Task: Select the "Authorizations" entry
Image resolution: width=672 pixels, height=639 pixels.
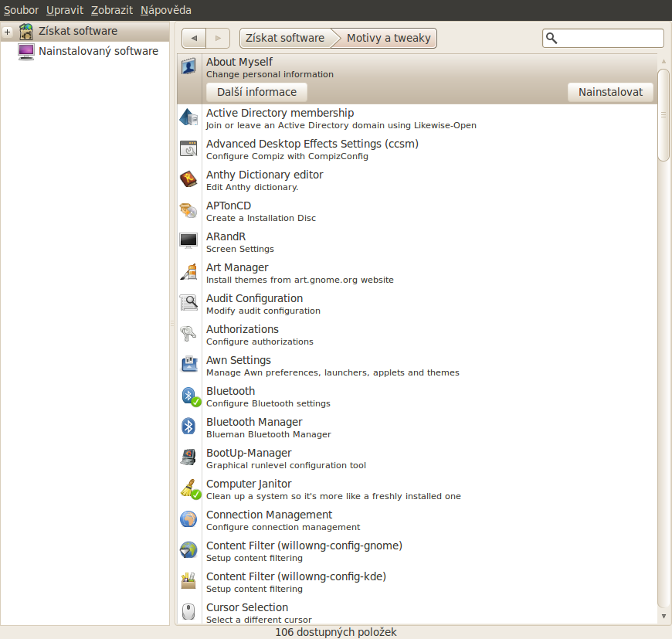Action: pos(417,335)
